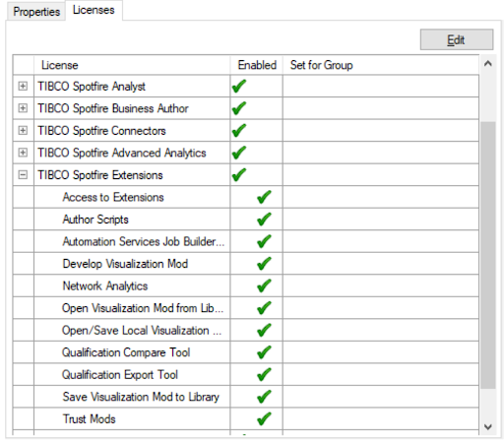Click the checkmark for TIBCO Spotfire Advanced Analytics
This screenshot has width=504, height=443.
click(239, 153)
